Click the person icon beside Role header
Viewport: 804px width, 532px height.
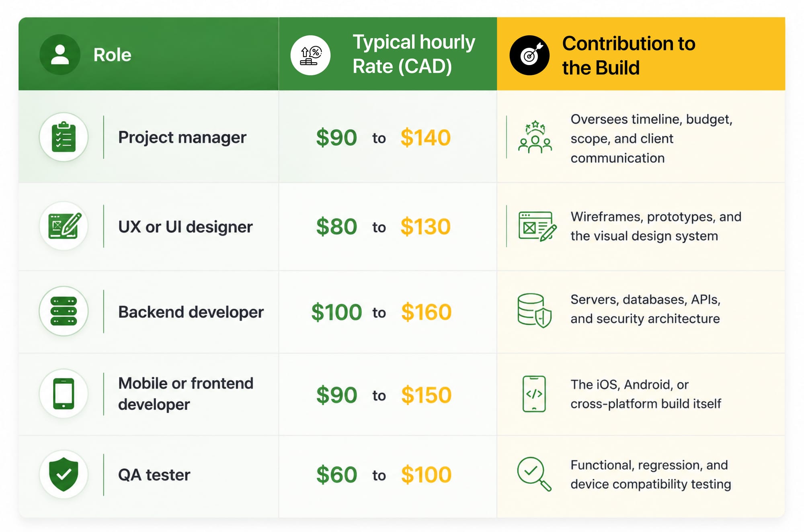60,55
